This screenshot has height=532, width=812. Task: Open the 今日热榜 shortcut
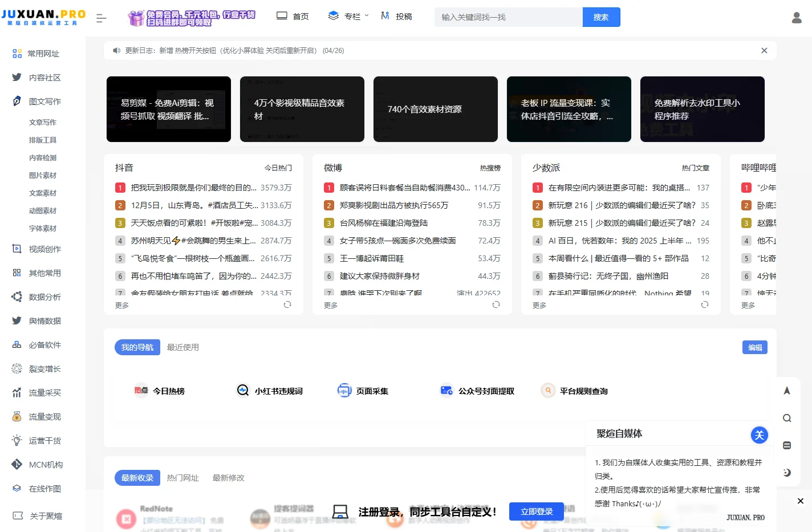click(159, 391)
